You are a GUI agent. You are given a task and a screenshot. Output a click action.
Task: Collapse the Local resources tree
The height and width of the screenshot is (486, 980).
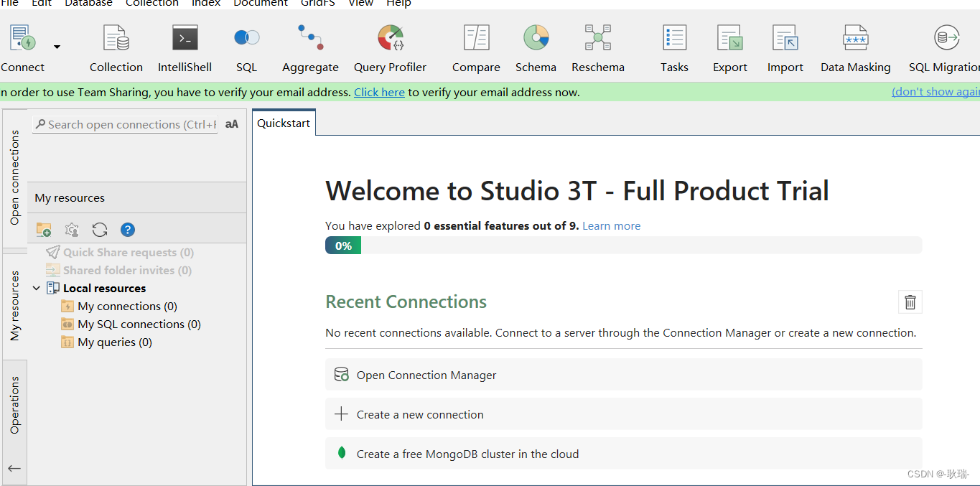pos(37,287)
